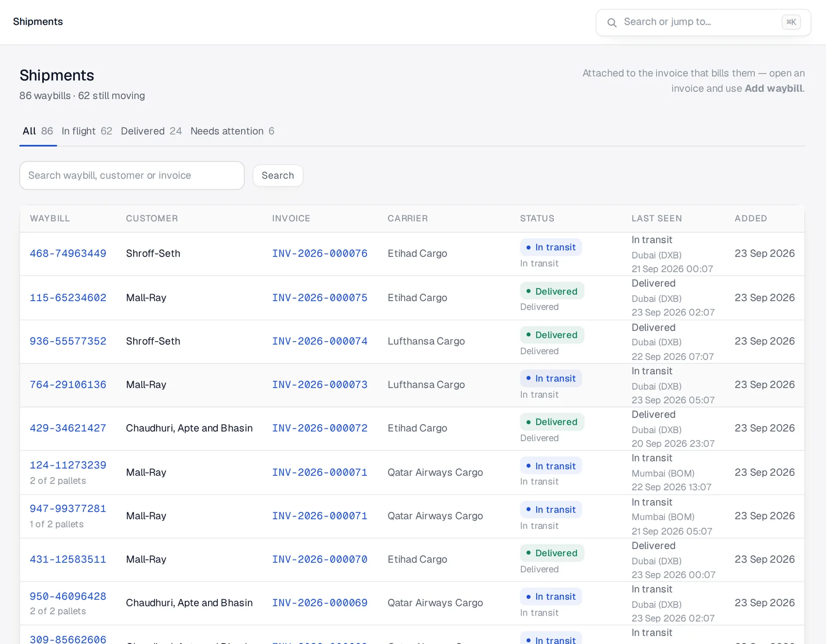Click the In transit badge for 468-74963449
This screenshot has height=644, width=826.
(x=551, y=247)
